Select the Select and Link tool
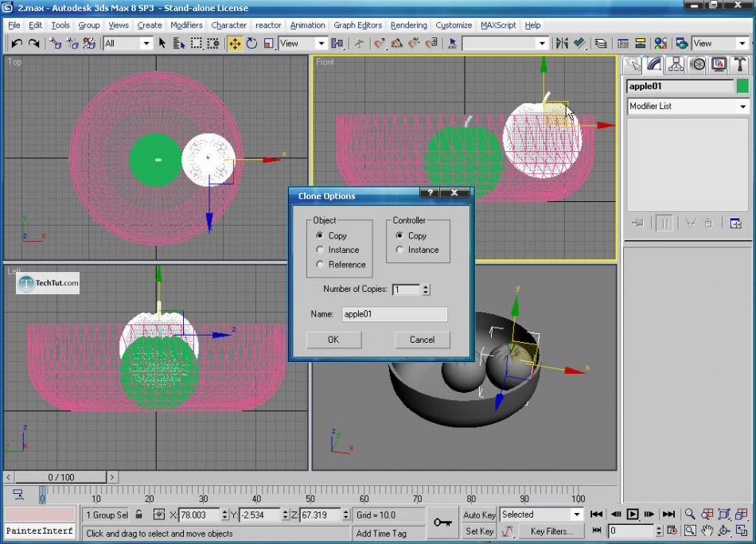 pyautogui.click(x=56, y=44)
